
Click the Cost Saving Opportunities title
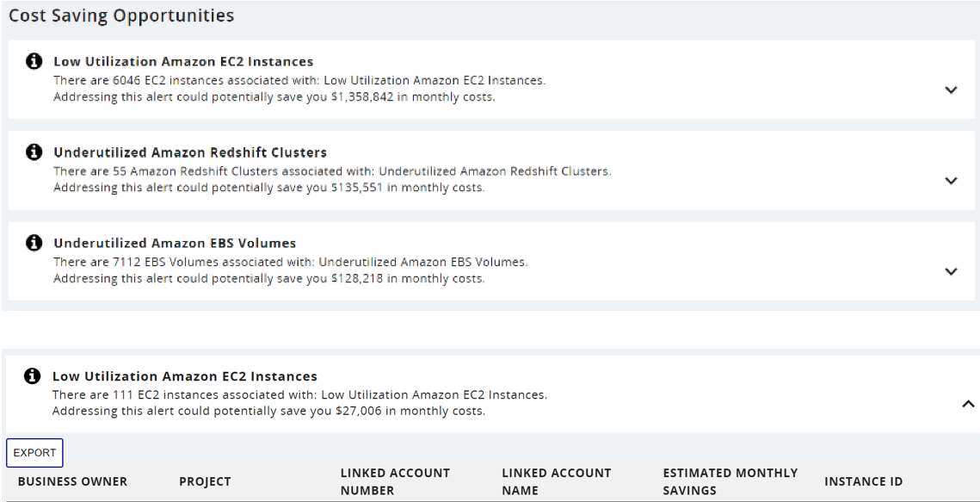[120, 15]
